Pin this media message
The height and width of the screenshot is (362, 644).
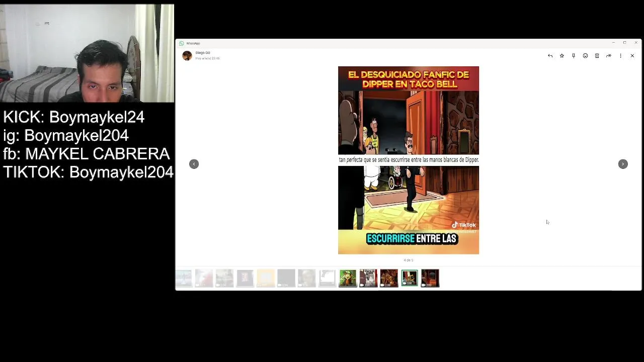[x=574, y=56]
